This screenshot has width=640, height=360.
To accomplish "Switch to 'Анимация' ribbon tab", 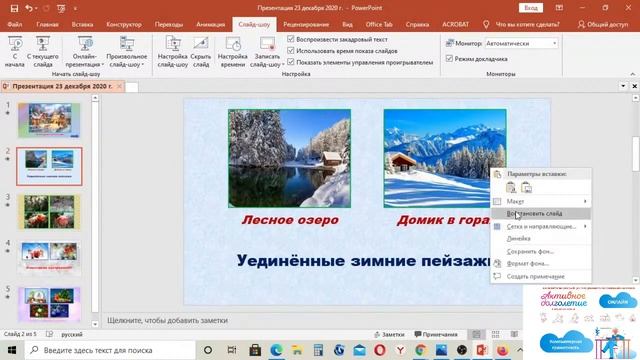I will click(211, 24).
